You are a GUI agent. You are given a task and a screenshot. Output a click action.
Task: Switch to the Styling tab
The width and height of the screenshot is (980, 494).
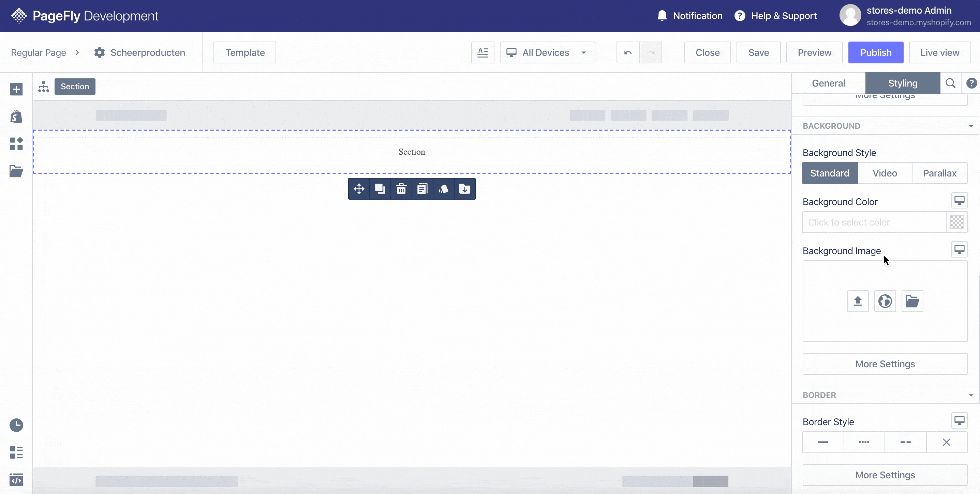903,83
